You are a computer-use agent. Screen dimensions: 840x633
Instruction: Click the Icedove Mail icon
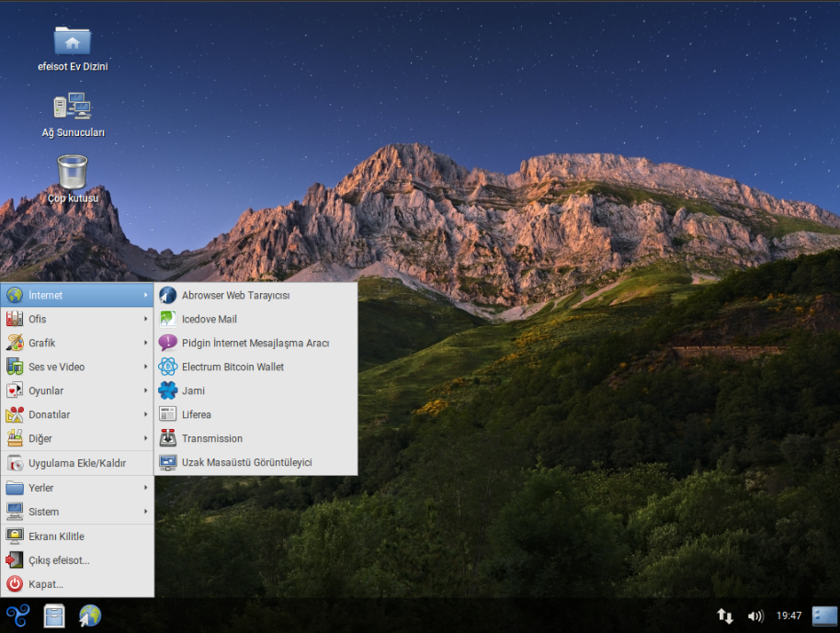click(x=167, y=319)
